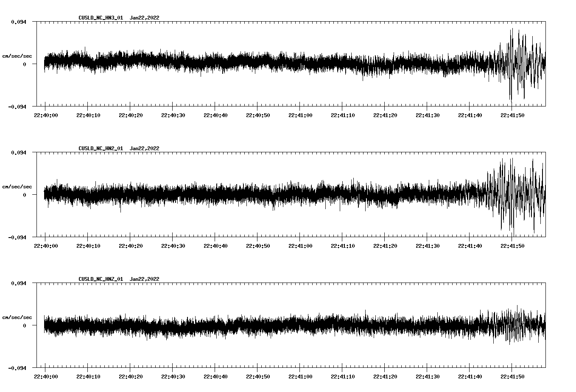Click the 22:41:50 time label under HN2 plot
The width and height of the screenshot is (576, 392).
click(512, 246)
